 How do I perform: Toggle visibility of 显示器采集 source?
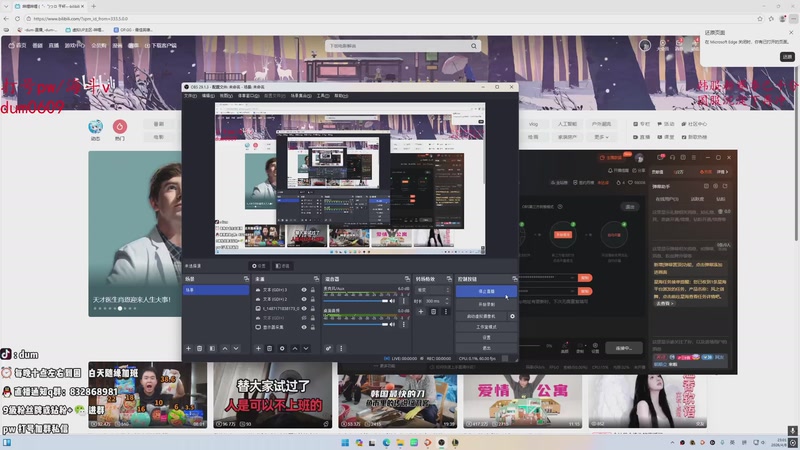[304, 327]
